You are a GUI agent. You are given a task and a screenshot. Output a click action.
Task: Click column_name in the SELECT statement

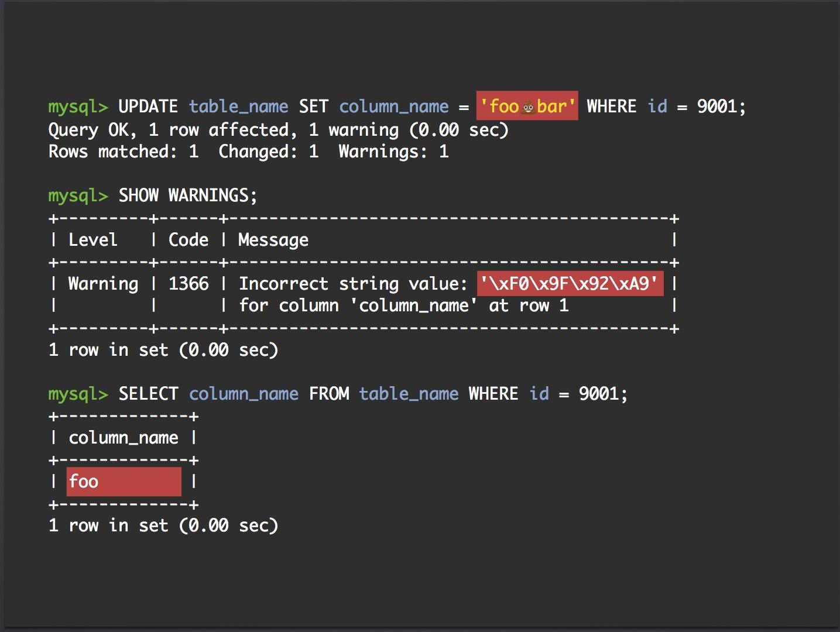click(244, 394)
